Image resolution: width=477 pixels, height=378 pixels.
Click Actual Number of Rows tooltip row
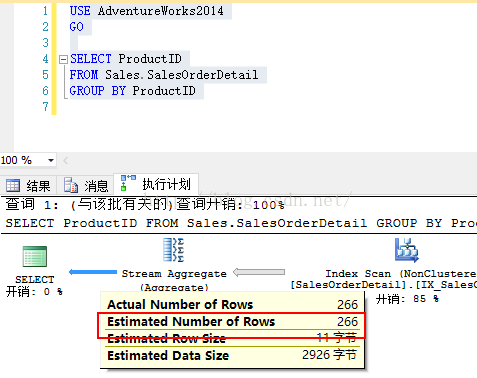coord(232,304)
